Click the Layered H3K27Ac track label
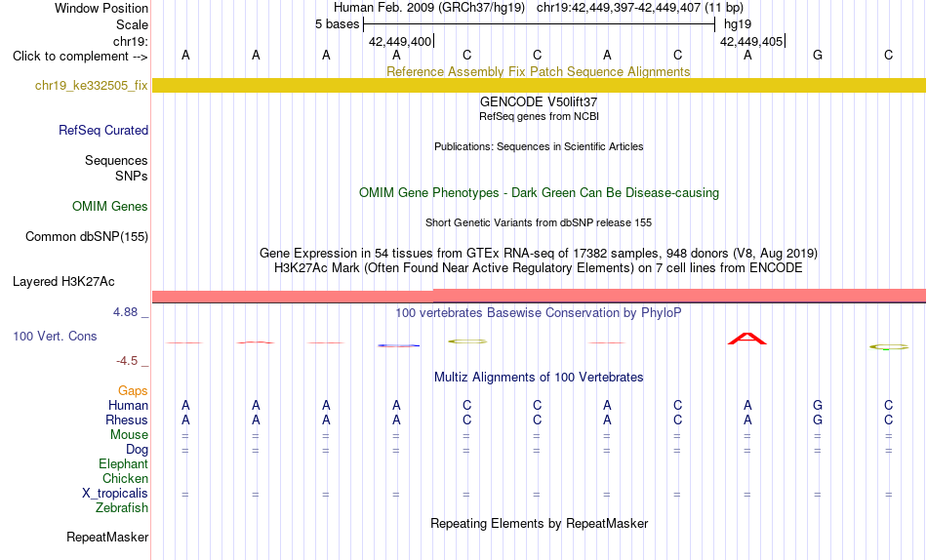927x560 pixels. (63, 282)
